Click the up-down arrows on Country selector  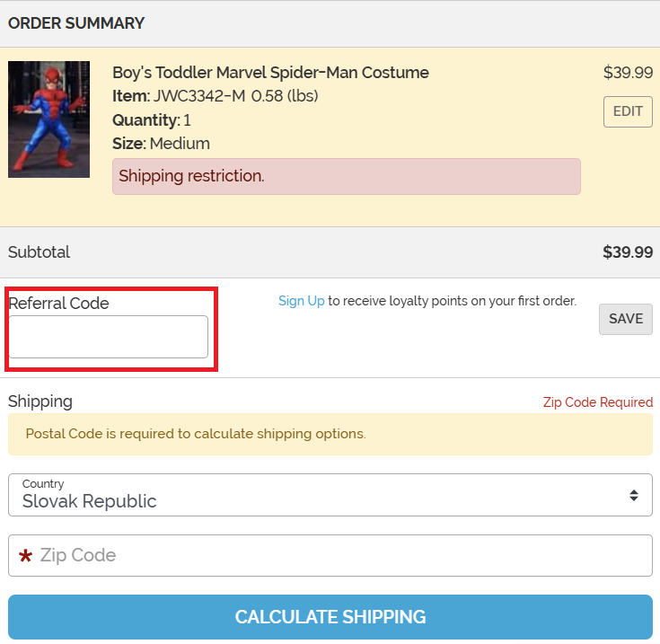(x=634, y=495)
